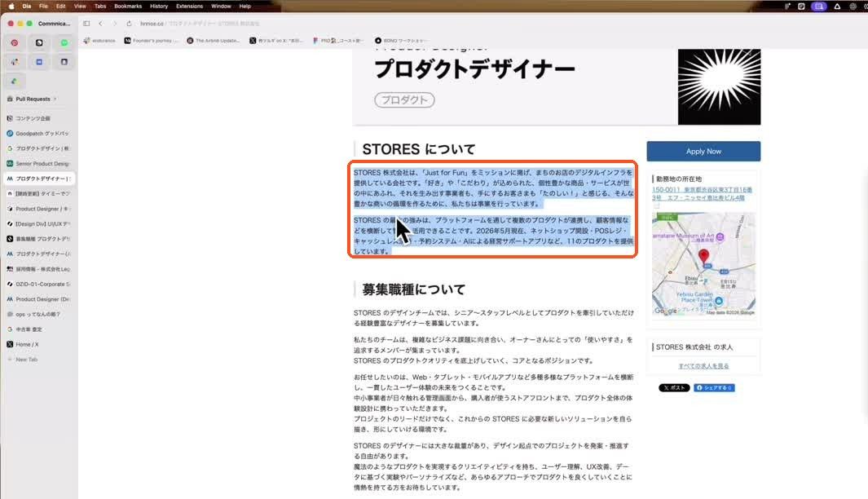Open the pinned Google Drive tile

15,82
